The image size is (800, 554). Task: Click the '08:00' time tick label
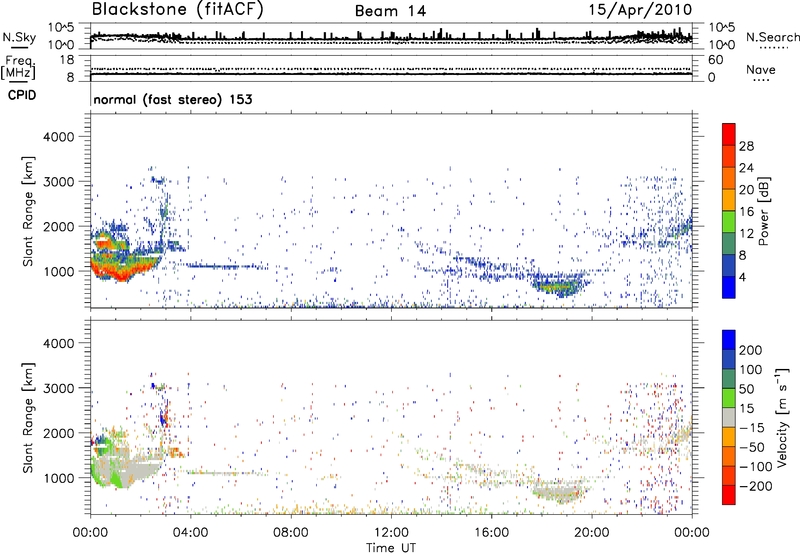[291, 533]
